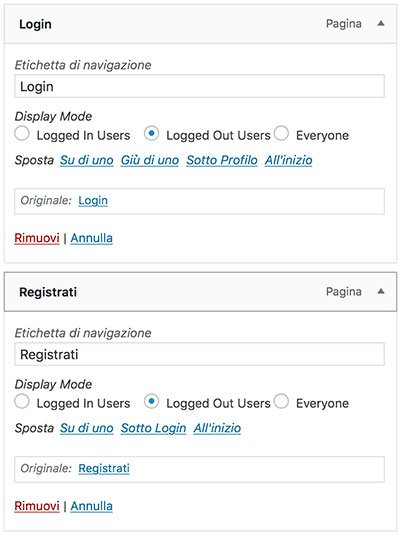
Task: Click All'inizio link in Login section
Action: 288,160
